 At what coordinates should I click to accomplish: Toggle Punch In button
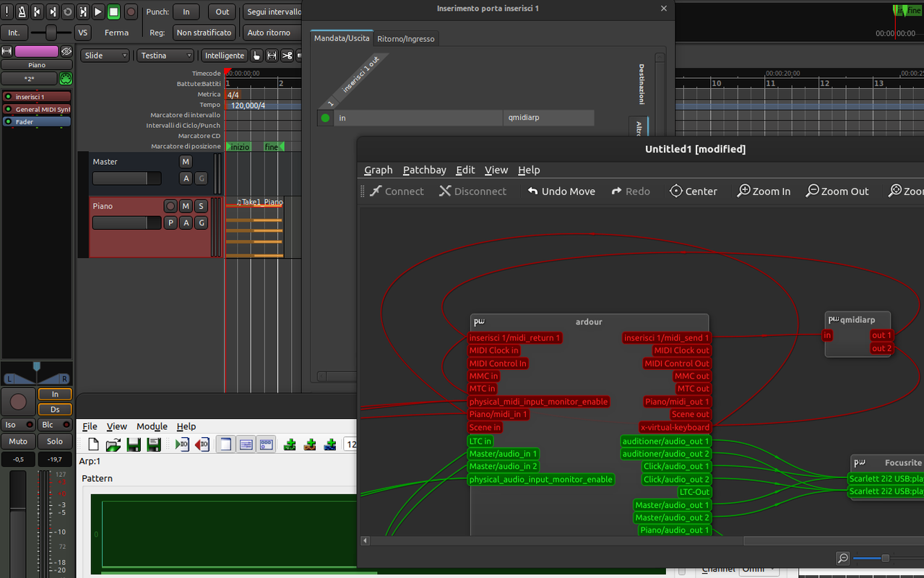(x=186, y=12)
